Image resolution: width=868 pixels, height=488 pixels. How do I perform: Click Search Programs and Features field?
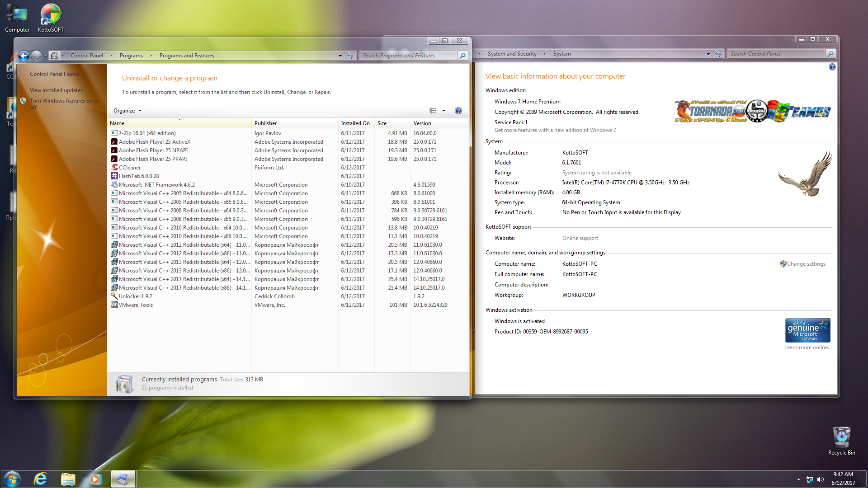(409, 56)
